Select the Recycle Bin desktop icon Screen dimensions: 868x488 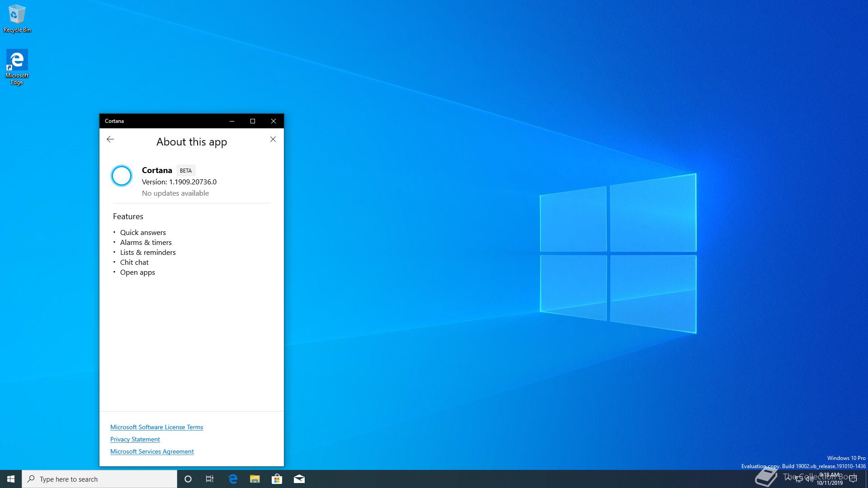[17, 19]
